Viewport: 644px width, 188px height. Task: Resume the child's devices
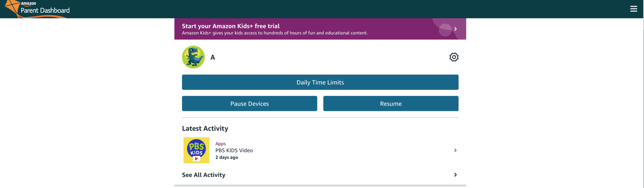tap(391, 103)
